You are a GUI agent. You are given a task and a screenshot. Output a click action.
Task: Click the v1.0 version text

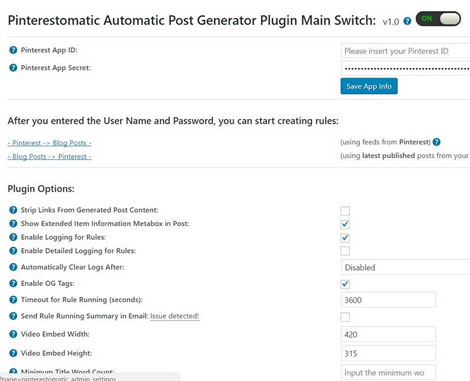tap(391, 22)
